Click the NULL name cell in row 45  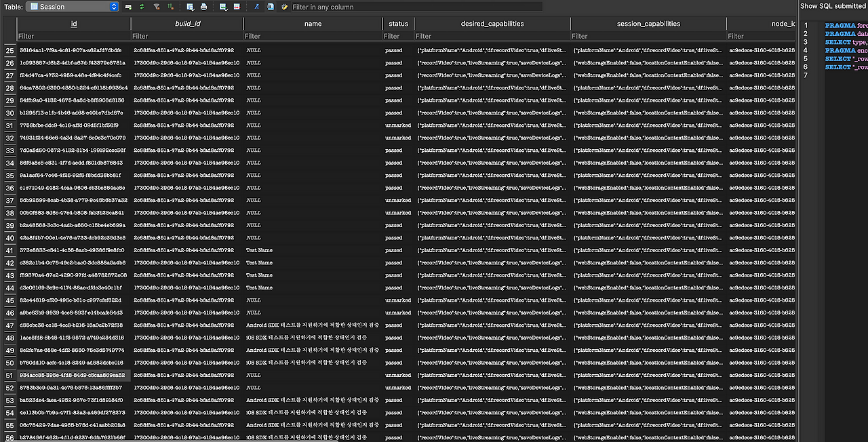(x=313, y=300)
